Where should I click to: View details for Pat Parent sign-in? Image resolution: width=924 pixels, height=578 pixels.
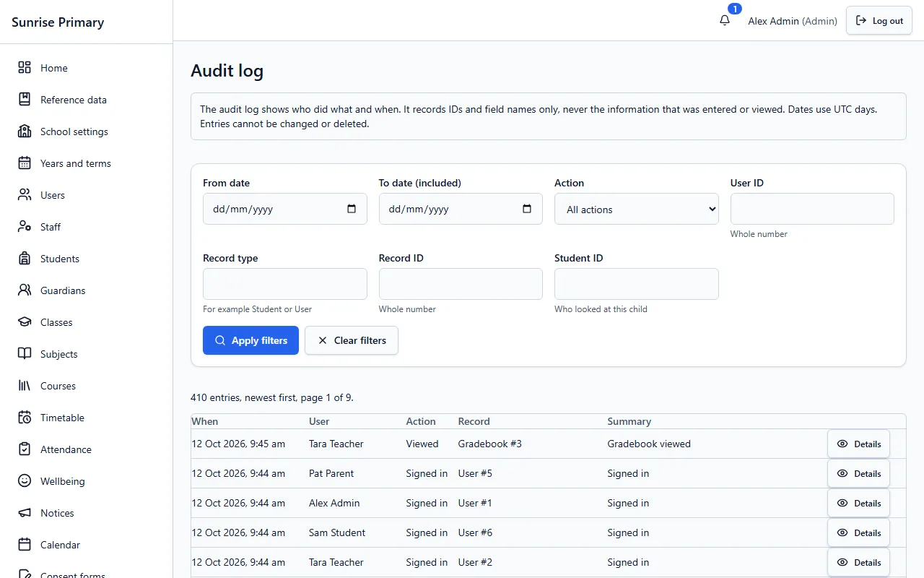coord(858,473)
